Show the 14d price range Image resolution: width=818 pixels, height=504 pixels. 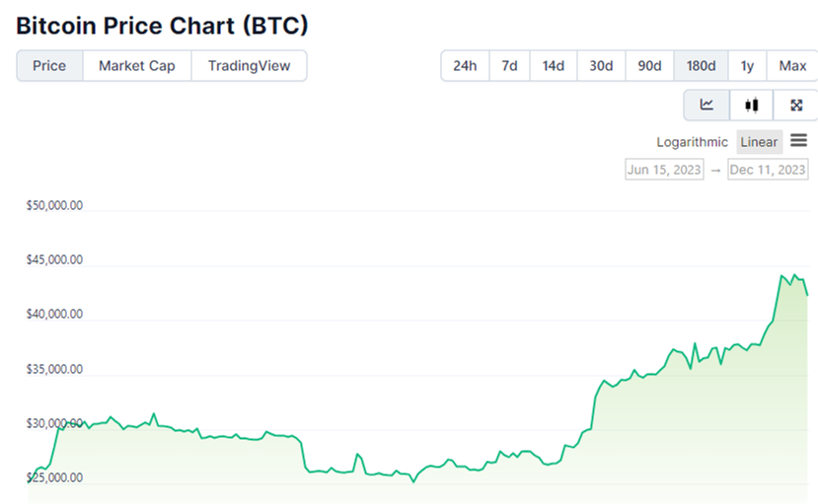(553, 66)
